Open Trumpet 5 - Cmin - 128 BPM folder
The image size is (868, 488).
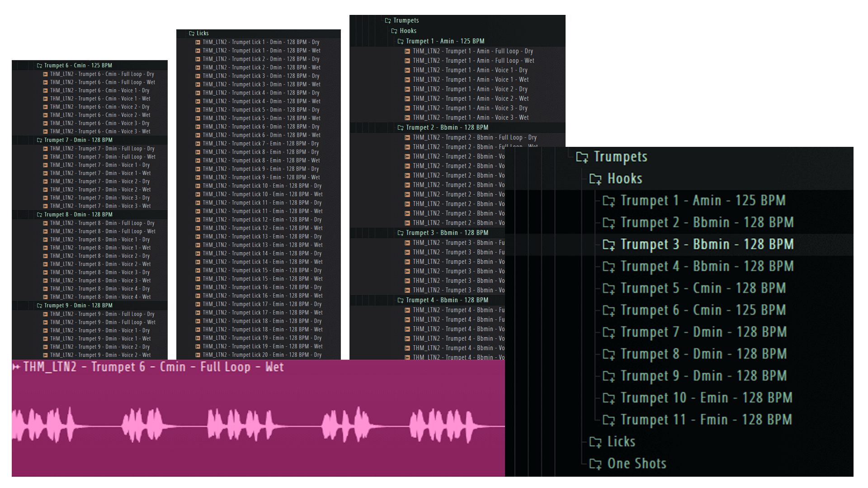click(703, 288)
